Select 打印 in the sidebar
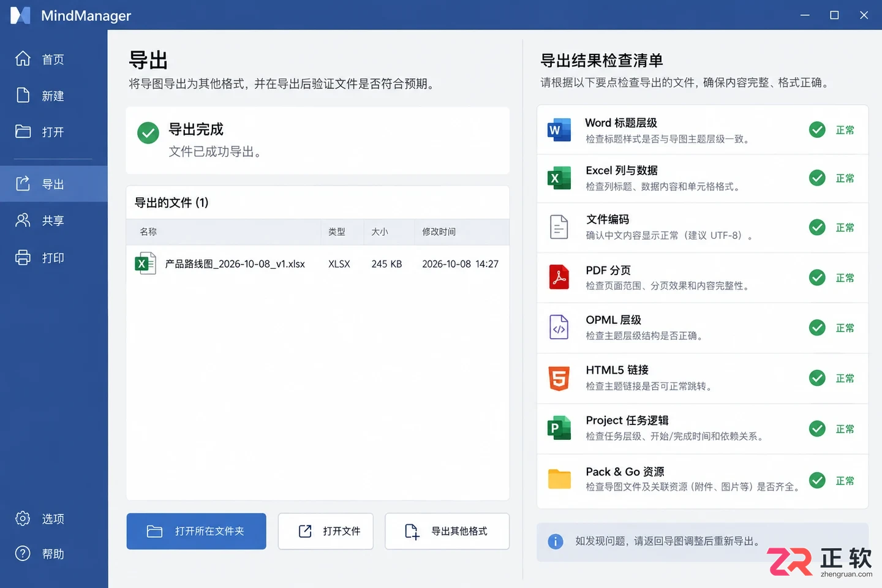Viewport: 882px width, 588px height. 54,258
